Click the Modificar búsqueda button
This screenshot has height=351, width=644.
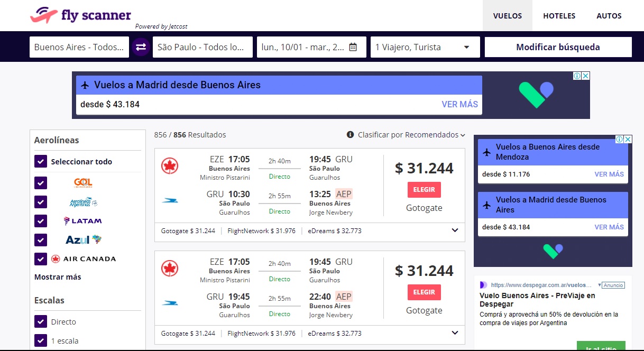click(558, 47)
